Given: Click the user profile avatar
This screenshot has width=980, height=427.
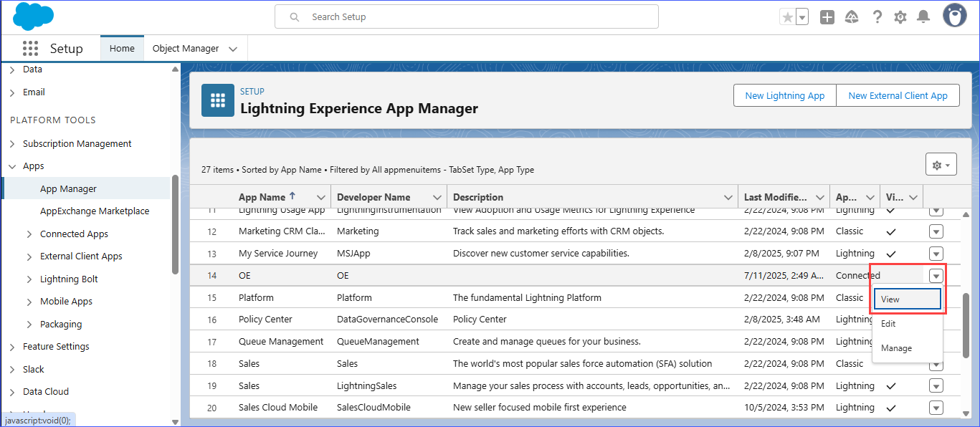Looking at the screenshot, I should [954, 16].
